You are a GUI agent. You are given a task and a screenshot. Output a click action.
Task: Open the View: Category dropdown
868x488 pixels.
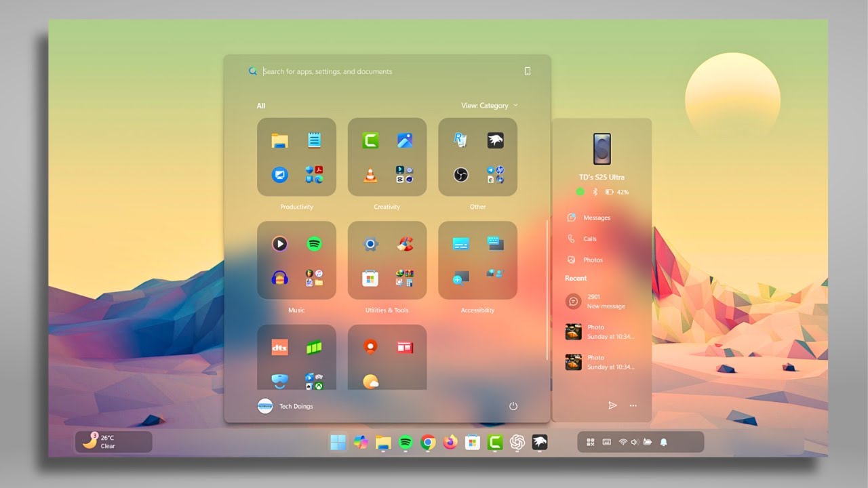pos(490,105)
